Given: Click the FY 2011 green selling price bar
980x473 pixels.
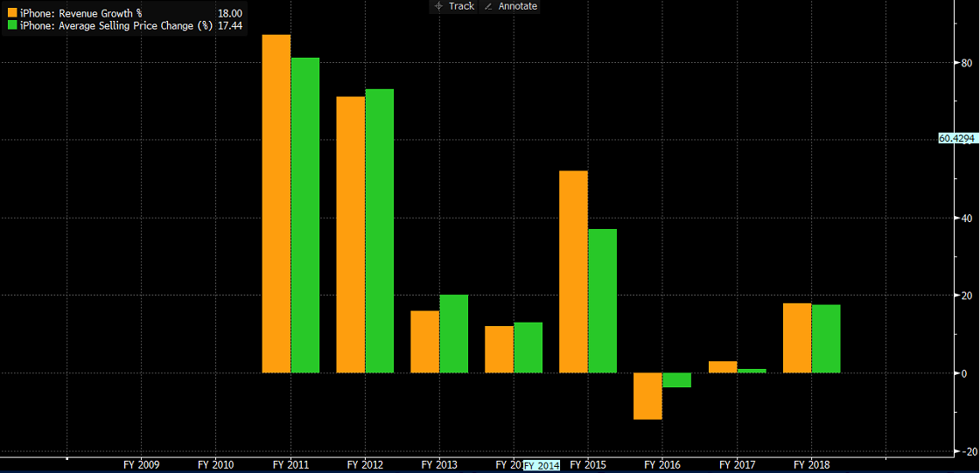Looking at the screenshot, I should (x=305, y=216).
